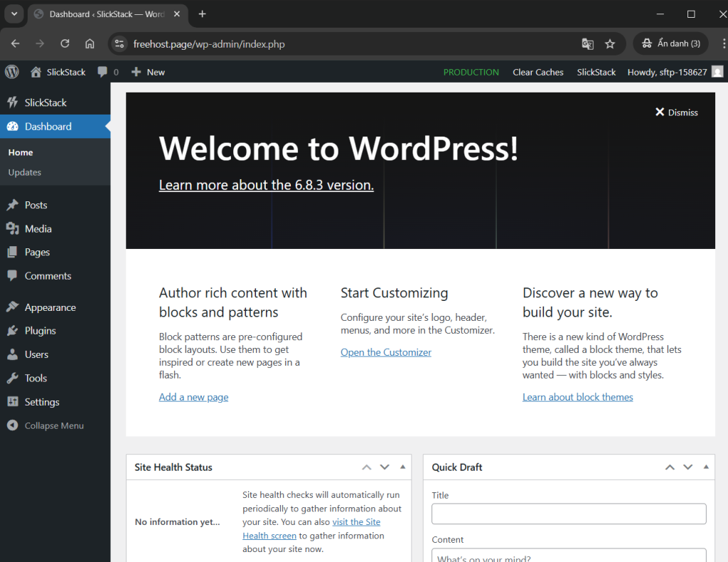Open the Settings sliders icon
Screen dimensions: 728x562
pos(13,402)
